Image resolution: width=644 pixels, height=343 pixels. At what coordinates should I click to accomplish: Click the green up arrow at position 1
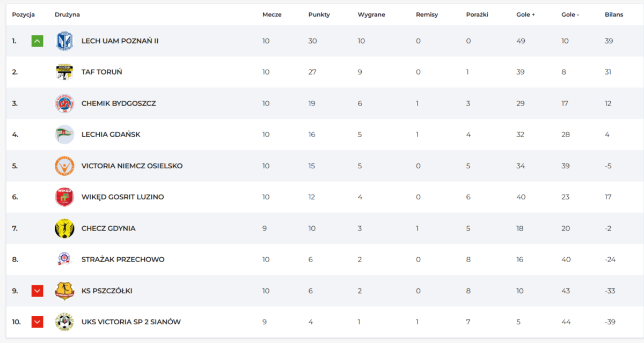(x=37, y=41)
